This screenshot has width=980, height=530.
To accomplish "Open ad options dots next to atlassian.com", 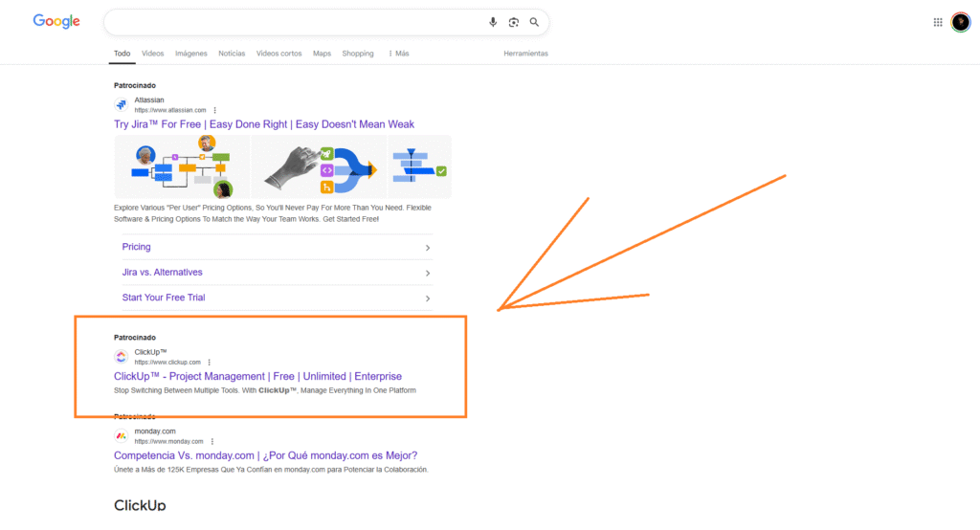I will coord(215,110).
